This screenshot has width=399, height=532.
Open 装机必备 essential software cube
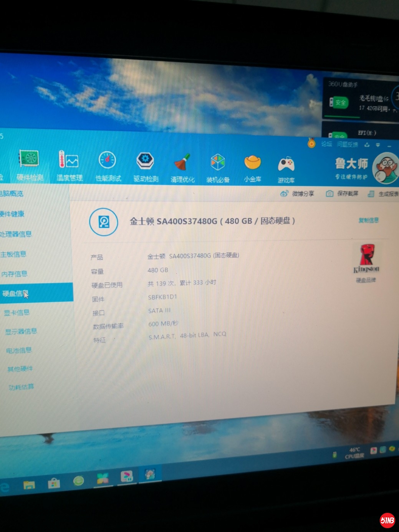pyautogui.click(x=218, y=169)
